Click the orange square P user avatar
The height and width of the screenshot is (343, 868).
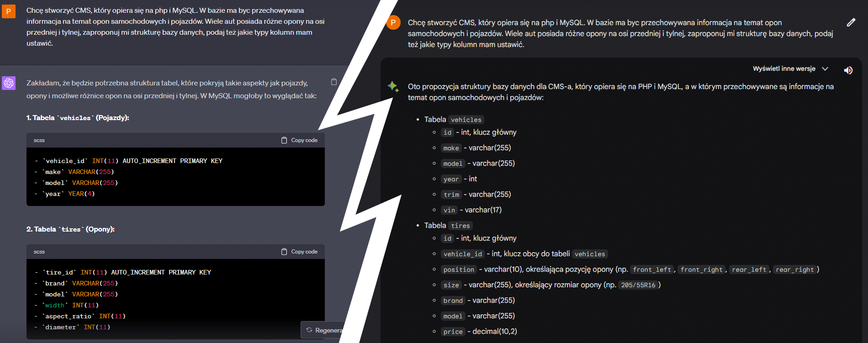pyautogui.click(x=9, y=11)
